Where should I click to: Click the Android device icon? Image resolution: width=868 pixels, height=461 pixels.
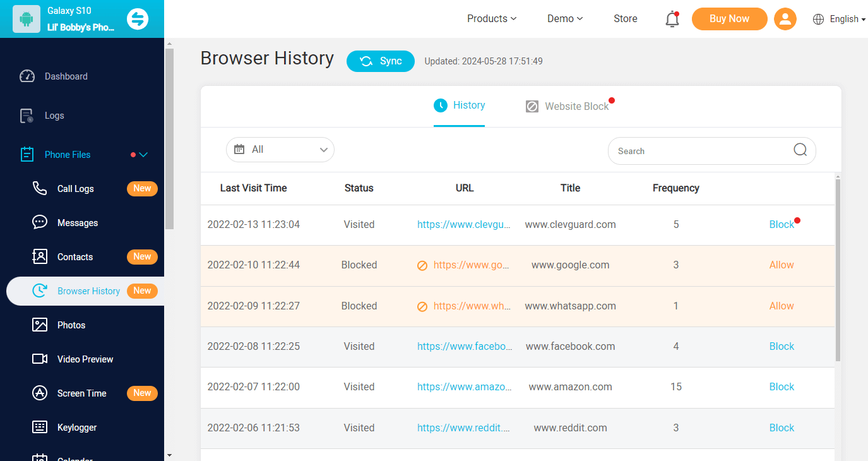[x=27, y=19]
